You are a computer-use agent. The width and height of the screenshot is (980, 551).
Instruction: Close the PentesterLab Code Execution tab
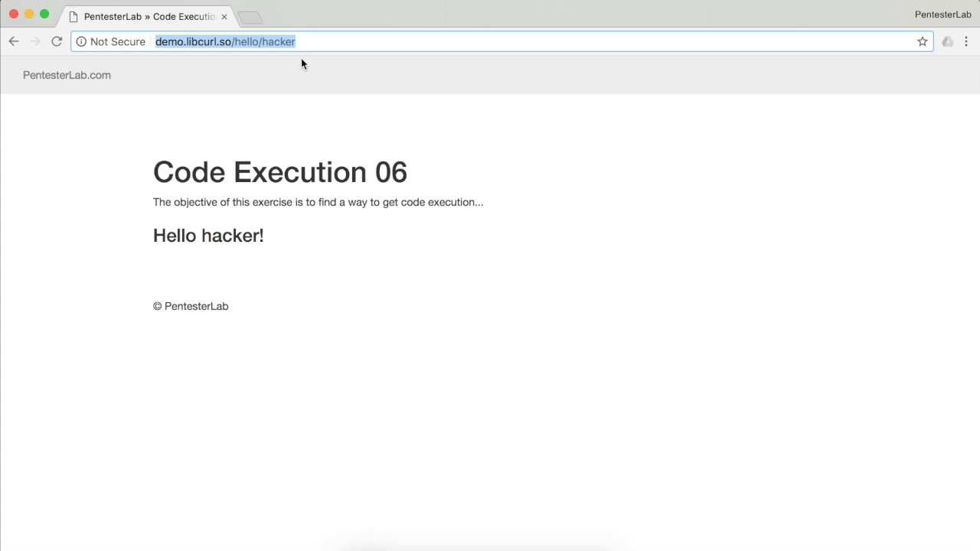point(224,16)
